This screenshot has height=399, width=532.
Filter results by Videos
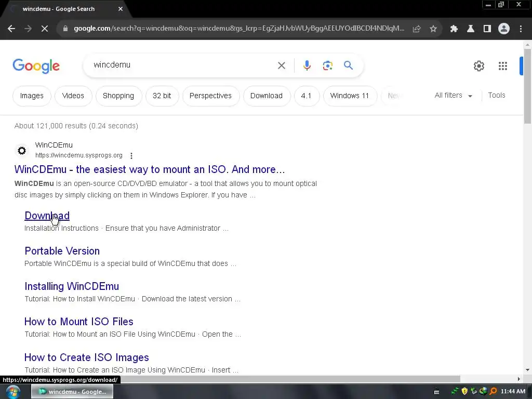(x=73, y=96)
